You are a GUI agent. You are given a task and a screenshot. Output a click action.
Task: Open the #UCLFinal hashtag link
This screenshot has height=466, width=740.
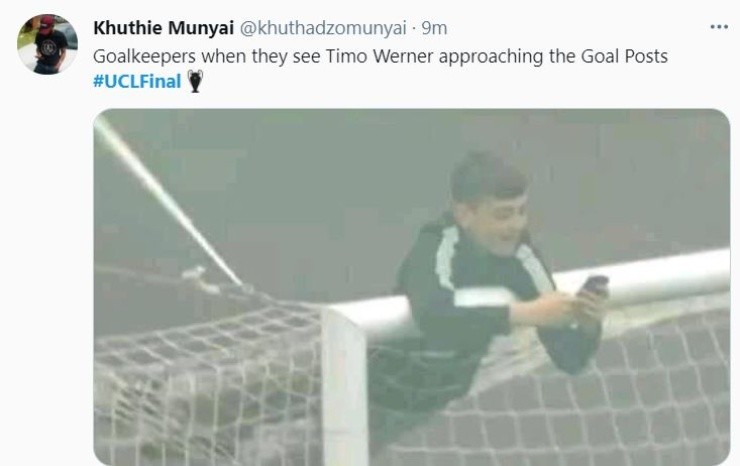coord(137,81)
